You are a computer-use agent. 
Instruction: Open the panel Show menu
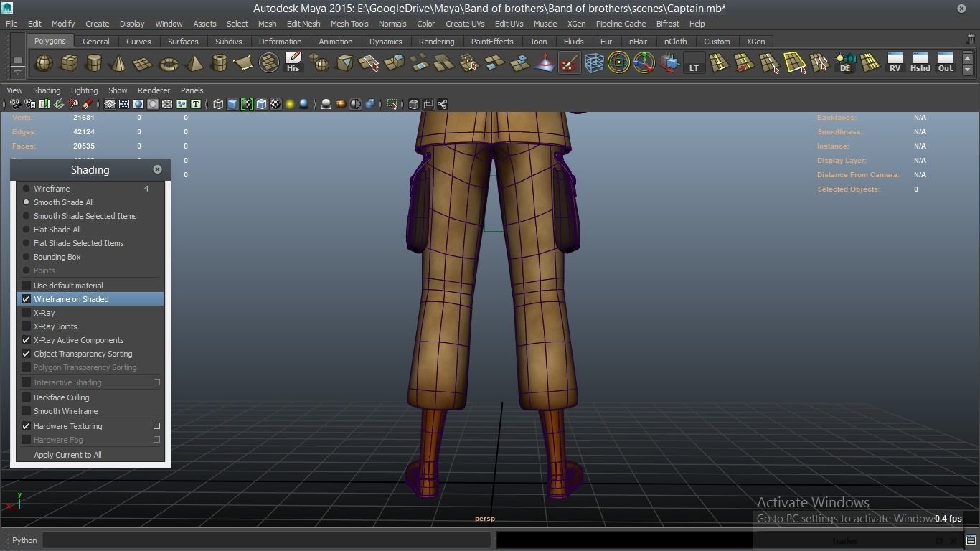pos(118,90)
